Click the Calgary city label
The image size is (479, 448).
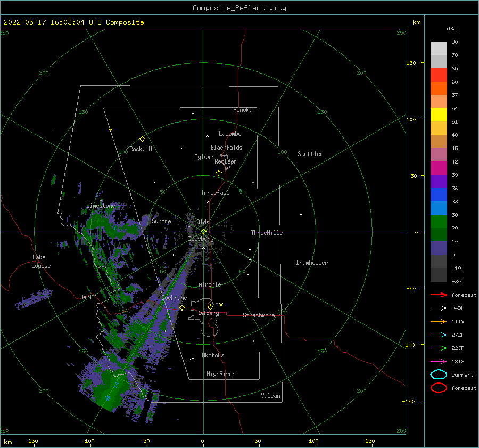(208, 313)
